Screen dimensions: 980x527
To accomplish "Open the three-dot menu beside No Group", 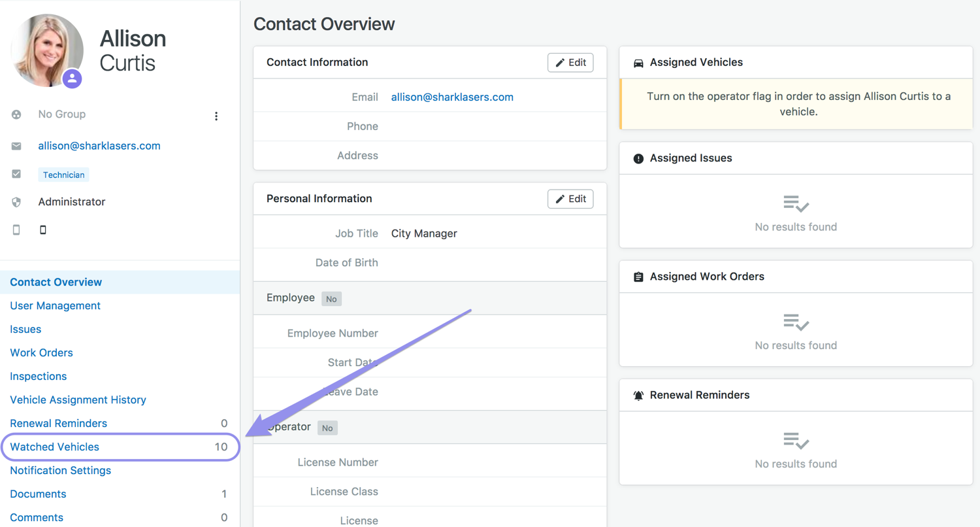I will pos(216,116).
